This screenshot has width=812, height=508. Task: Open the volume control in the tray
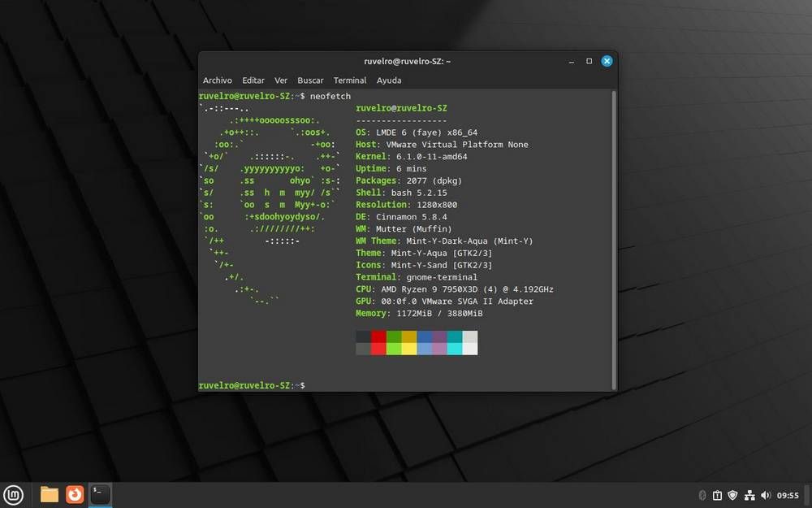coord(766,495)
